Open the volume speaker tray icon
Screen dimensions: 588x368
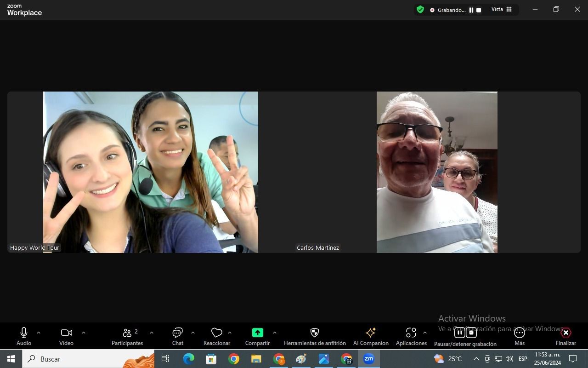(x=509, y=359)
